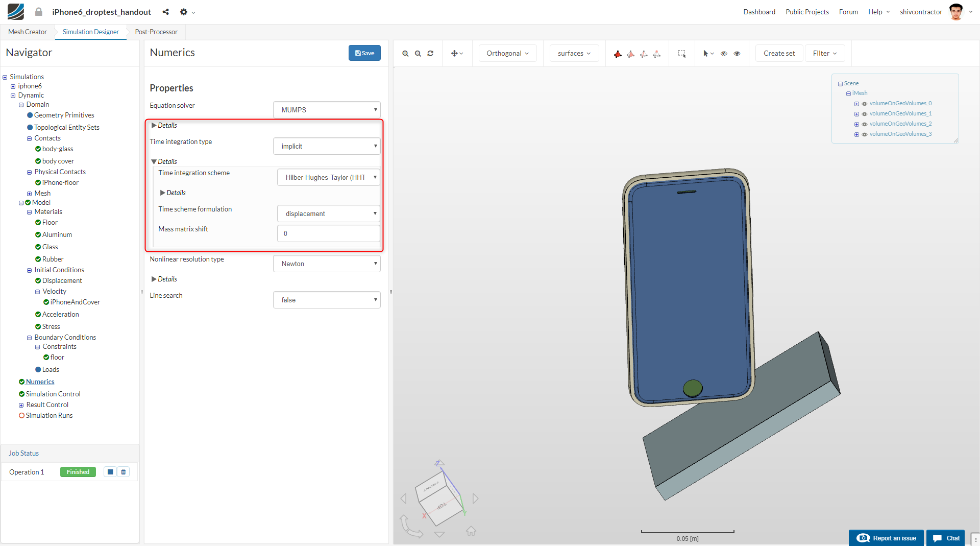Open the Orthogonal projection dropdown

click(x=507, y=54)
